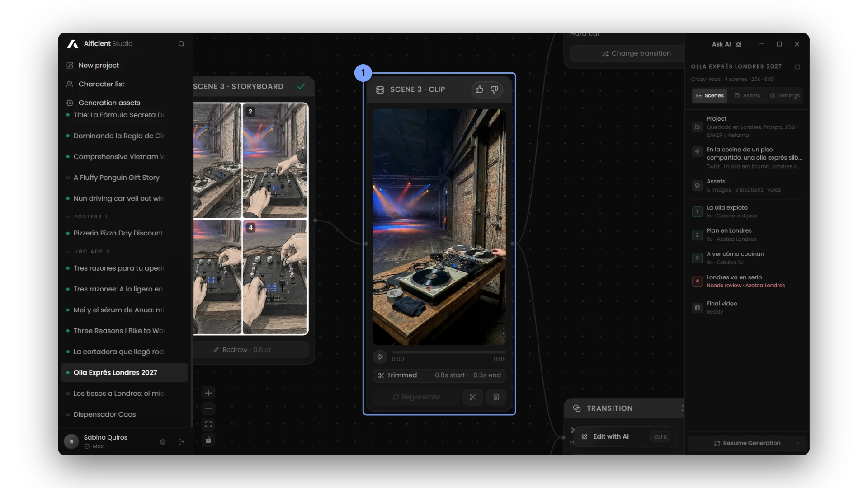Toggle the canvas lock icon

tap(208, 440)
